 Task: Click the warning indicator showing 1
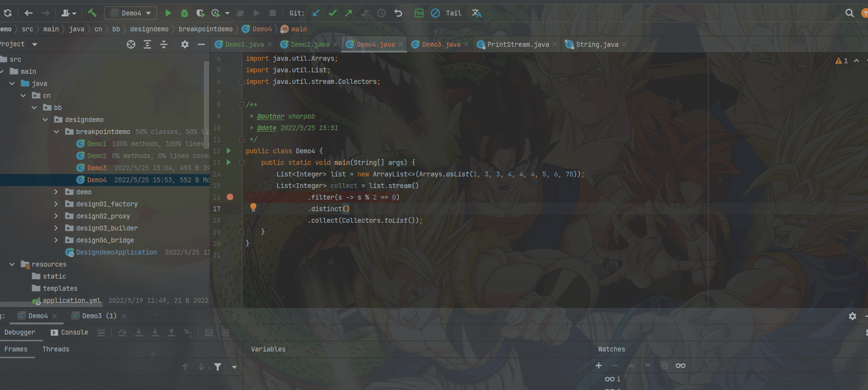842,61
